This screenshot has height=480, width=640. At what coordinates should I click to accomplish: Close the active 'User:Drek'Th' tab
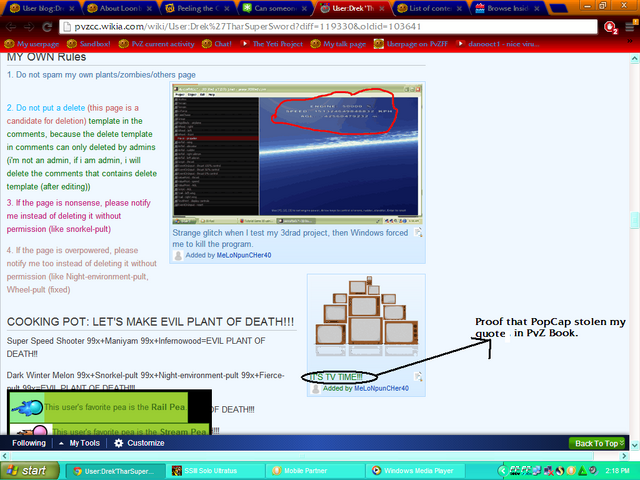click(381, 8)
